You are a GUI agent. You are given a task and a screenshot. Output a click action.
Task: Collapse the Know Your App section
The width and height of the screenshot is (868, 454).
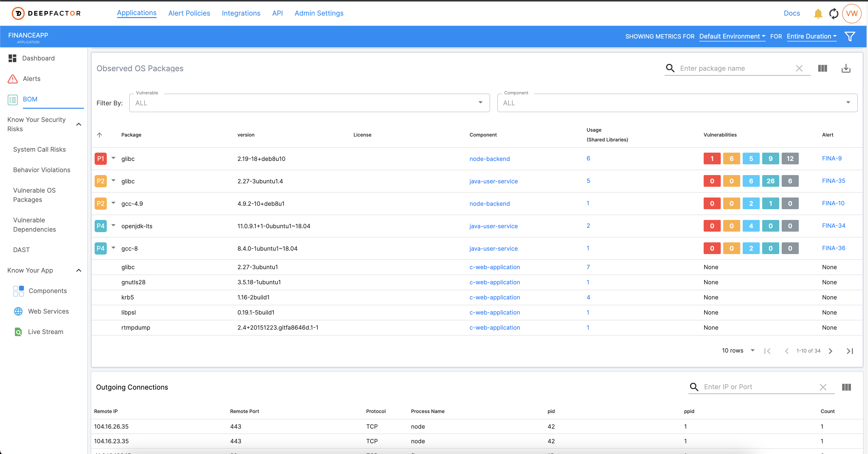click(79, 270)
